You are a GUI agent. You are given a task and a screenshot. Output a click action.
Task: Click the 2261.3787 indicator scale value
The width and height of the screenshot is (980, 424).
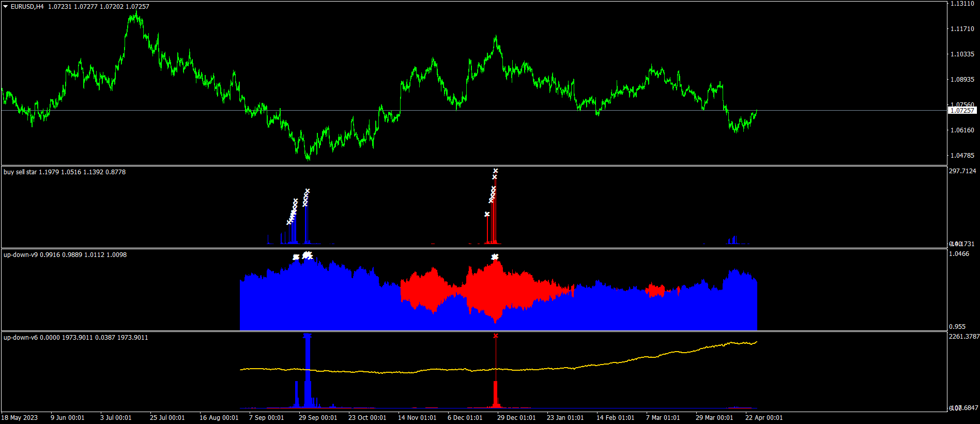[x=964, y=337]
